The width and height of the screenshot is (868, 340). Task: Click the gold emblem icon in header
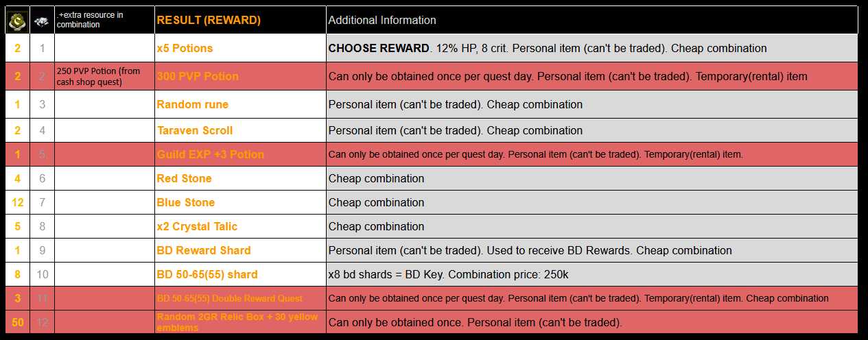16,21
